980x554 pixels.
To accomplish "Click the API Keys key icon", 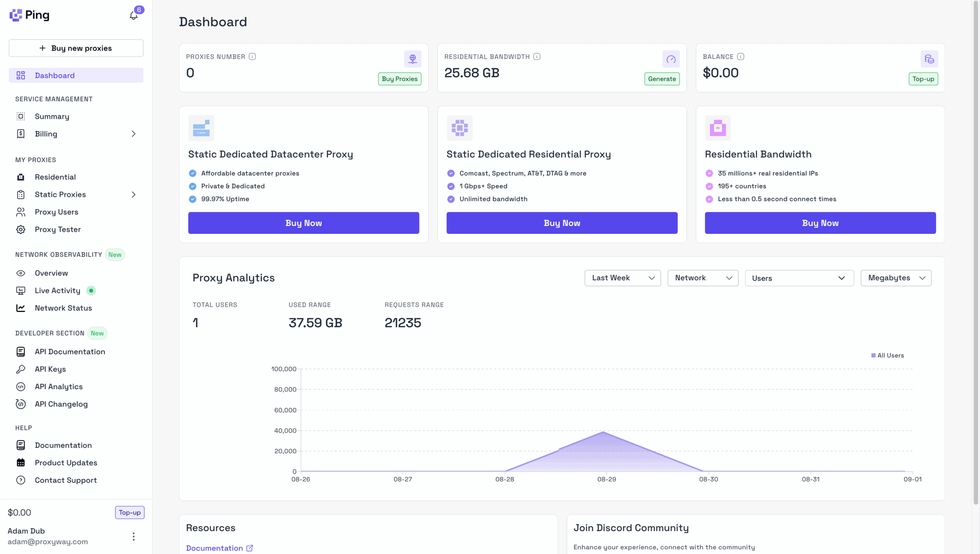I will [21, 369].
